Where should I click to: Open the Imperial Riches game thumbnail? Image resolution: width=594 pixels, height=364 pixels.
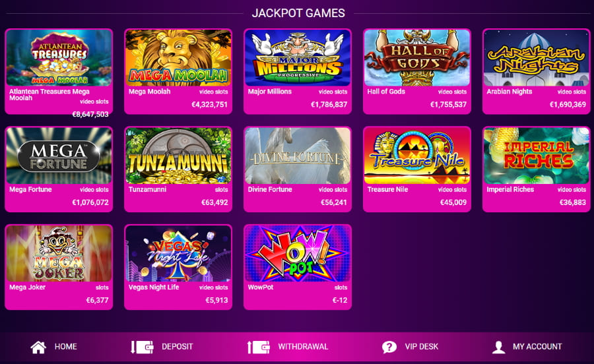[536, 156]
